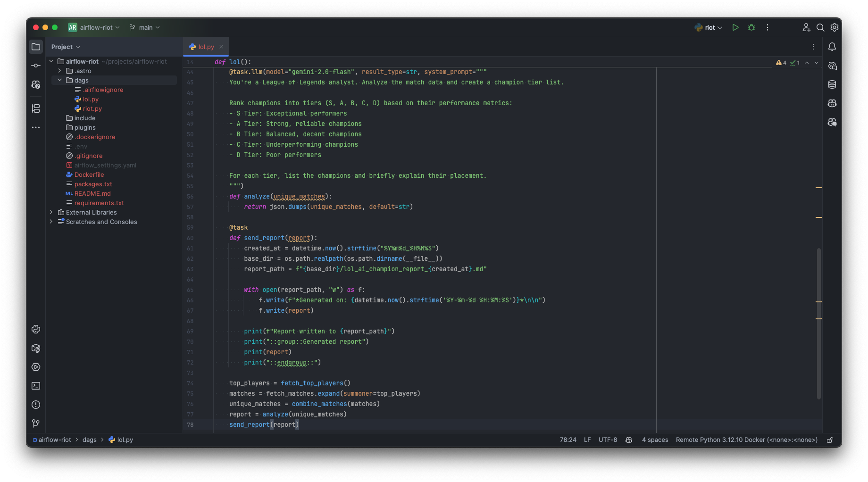Image resolution: width=868 pixels, height=482 pixels.
Task: Click the Debug bug icon
Action: [751, 28]
